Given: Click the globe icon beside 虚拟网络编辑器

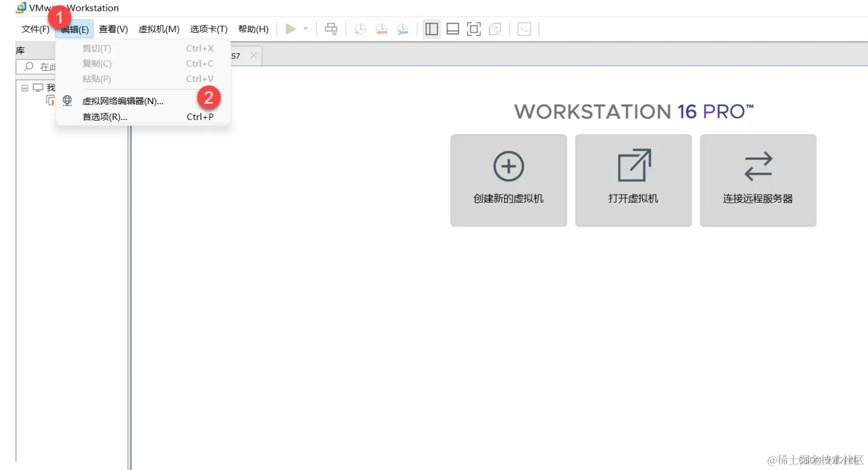Looking at the screenshot, I should pos(67,101).
